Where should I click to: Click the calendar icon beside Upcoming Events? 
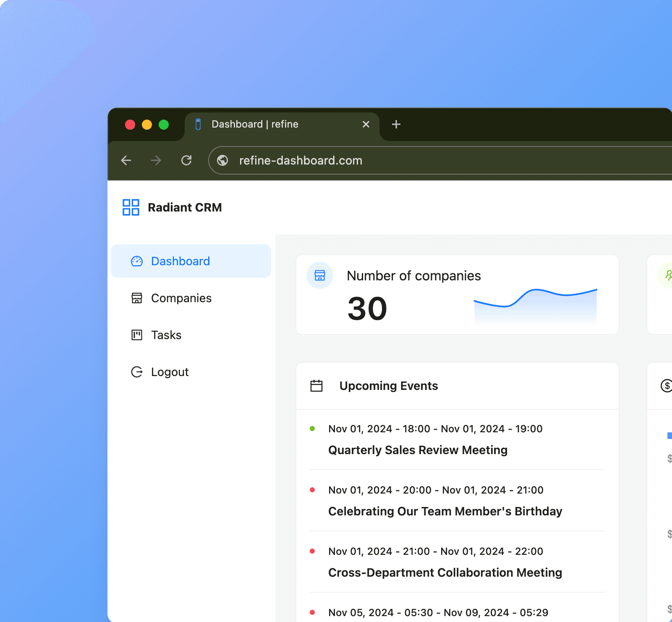(316, 385)
